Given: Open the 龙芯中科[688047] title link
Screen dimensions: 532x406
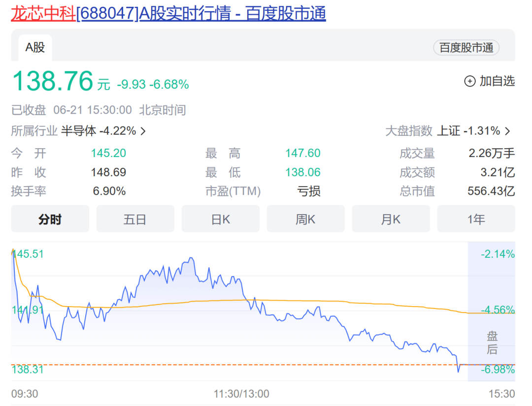Looking at the screenshot, I should click(x=168, y=14).
